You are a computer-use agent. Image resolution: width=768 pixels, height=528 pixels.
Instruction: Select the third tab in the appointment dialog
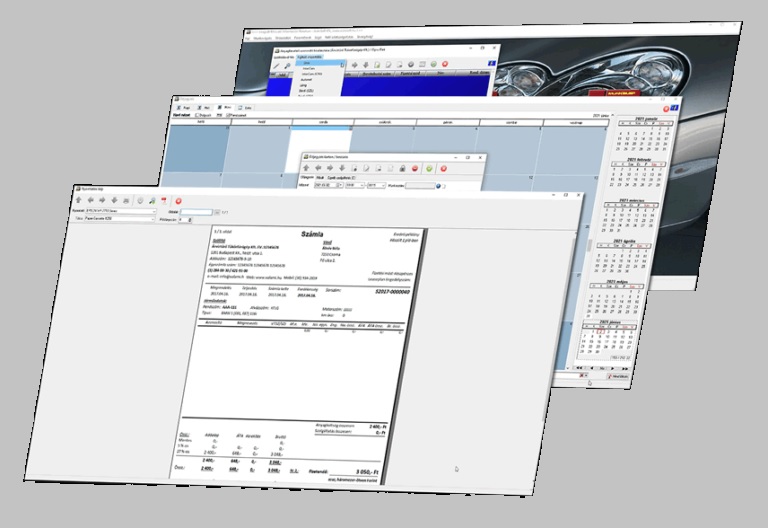(341, 178)
